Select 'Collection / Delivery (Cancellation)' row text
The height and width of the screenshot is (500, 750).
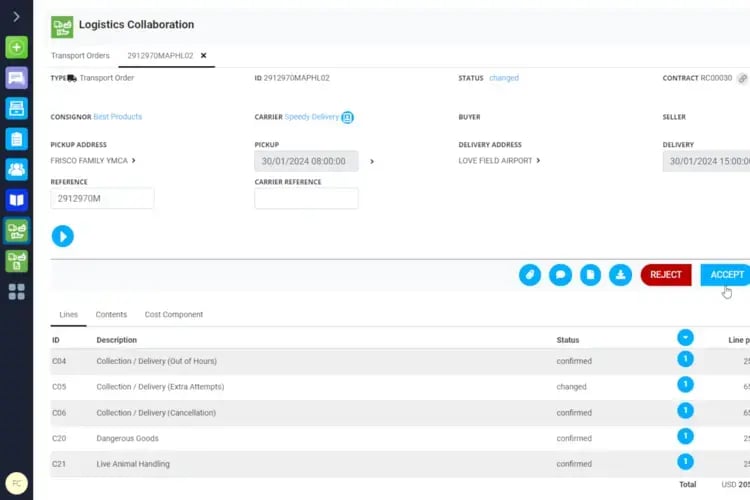(x=156, y=412)
